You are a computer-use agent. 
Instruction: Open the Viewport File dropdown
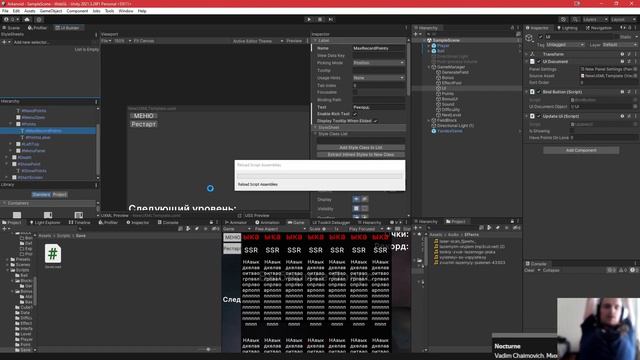[106, 41]
